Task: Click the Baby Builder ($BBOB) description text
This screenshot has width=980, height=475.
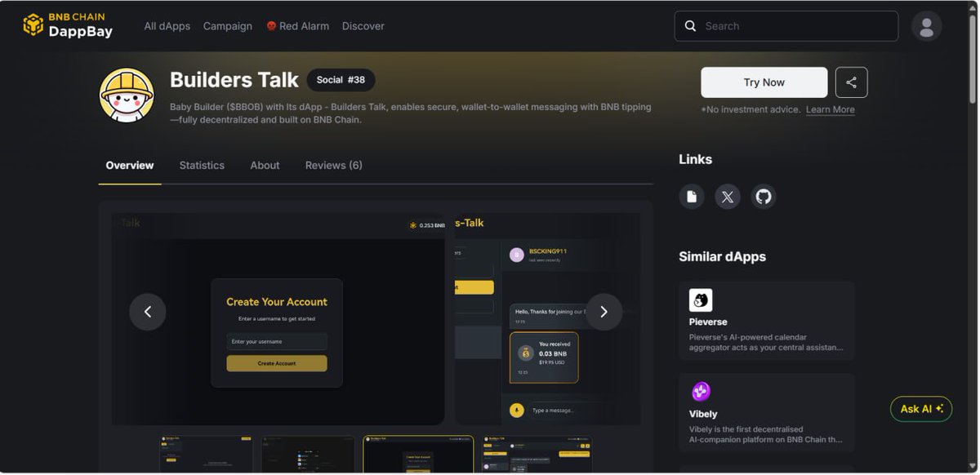Action: [x=411, y=113]
